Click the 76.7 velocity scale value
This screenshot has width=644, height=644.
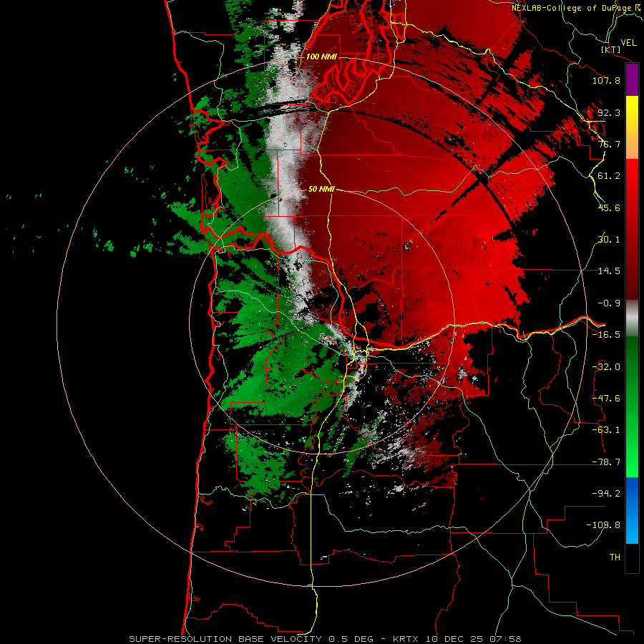tap(609, 144)
